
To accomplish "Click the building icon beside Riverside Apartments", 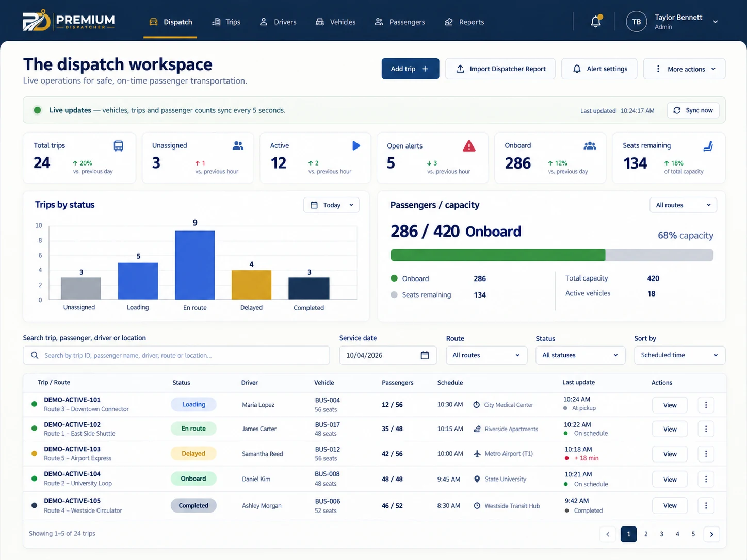I will click(x=477, y=429).
